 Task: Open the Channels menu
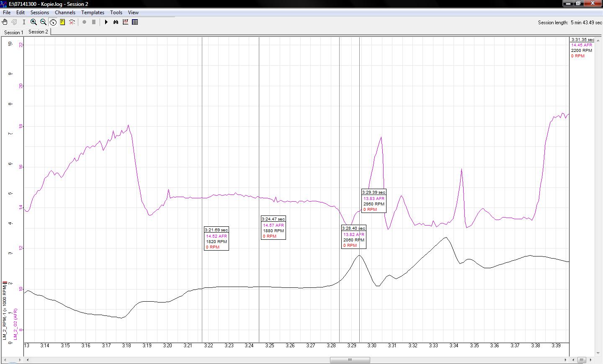click(x=65, y=13)
